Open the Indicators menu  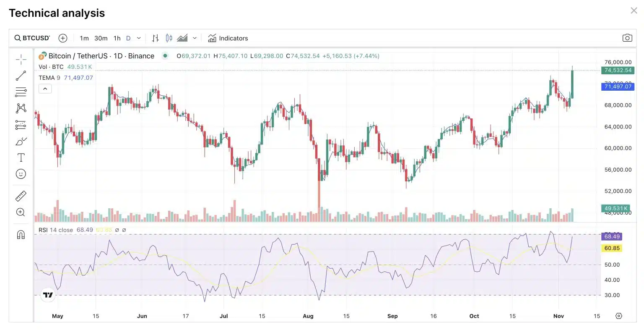point(228,38)
